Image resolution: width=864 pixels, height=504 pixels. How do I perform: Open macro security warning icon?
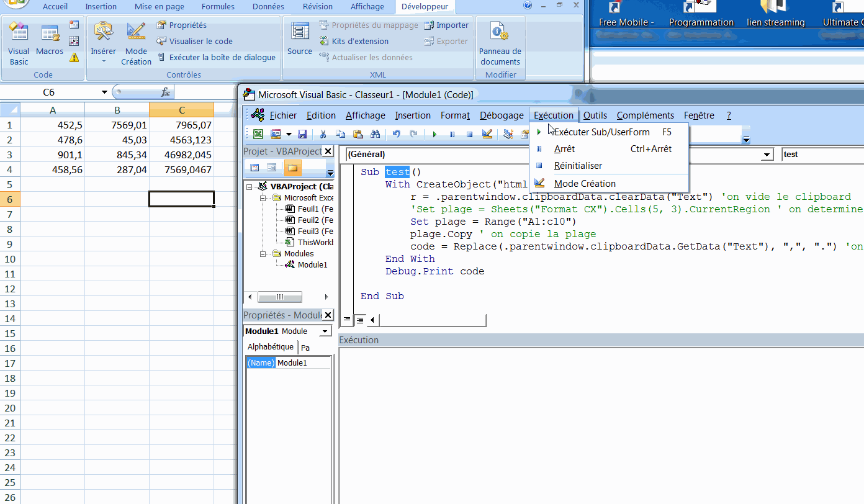74,58
